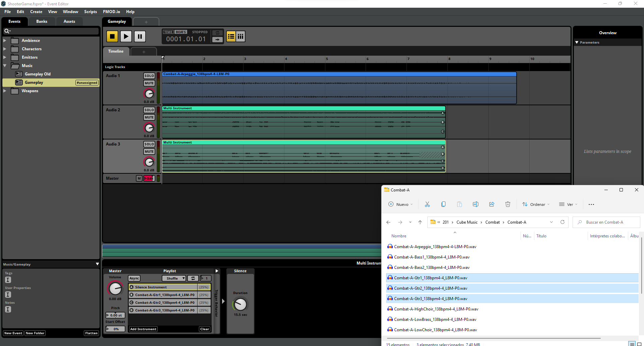Click the Audio 3 volume knob
This screenshot has width=644, height=346.
149,162
